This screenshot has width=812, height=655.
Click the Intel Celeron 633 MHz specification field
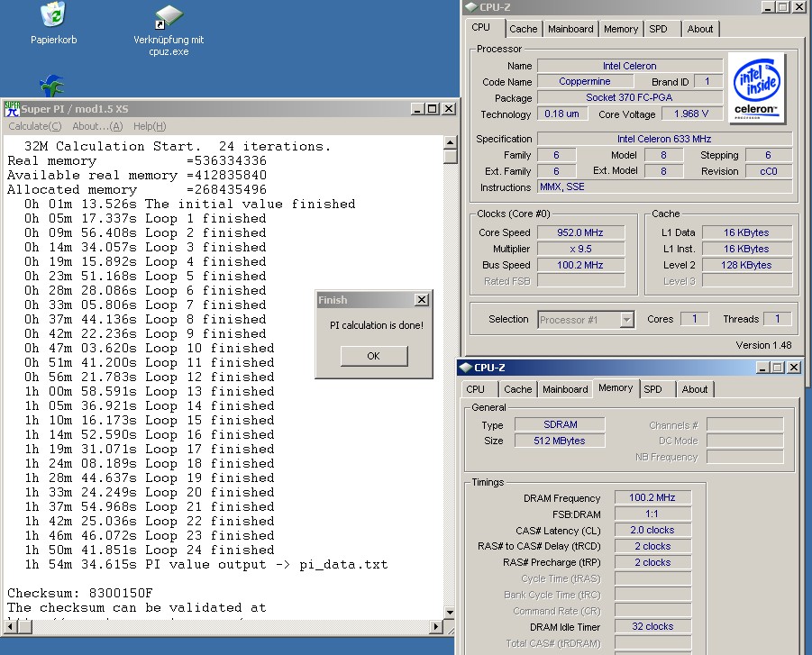click(x=664, y=139)
